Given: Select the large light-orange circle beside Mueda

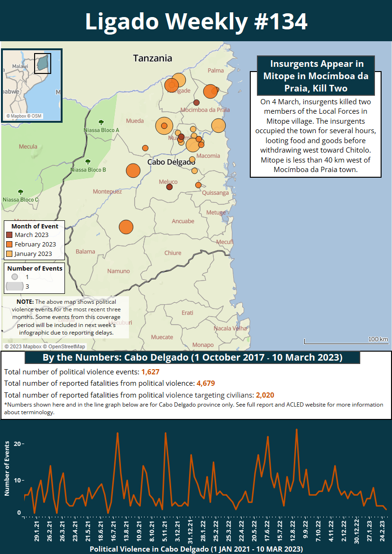Looking at the screenshot, I should point(164,126).
